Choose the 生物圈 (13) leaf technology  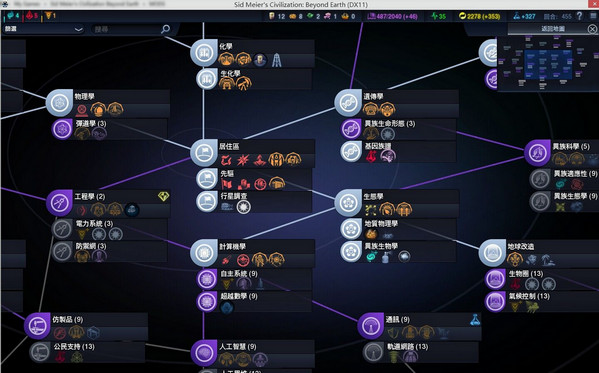coord(541,279)
